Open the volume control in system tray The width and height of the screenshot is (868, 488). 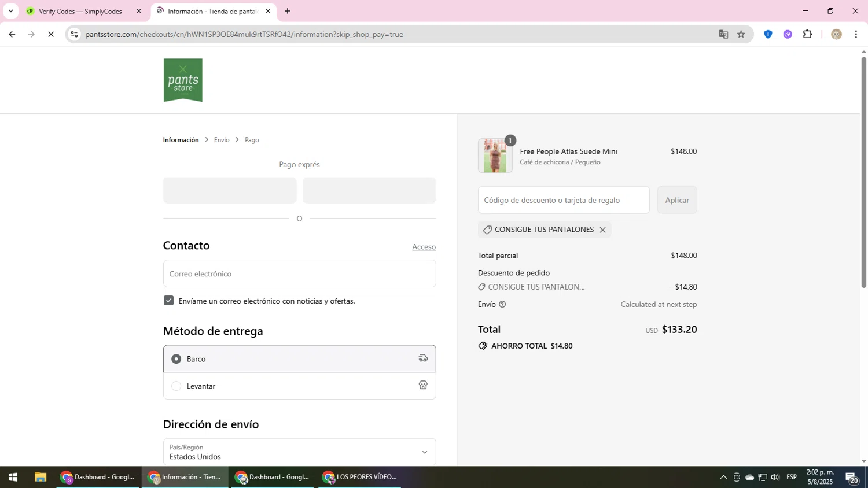(x=775, y=477)
